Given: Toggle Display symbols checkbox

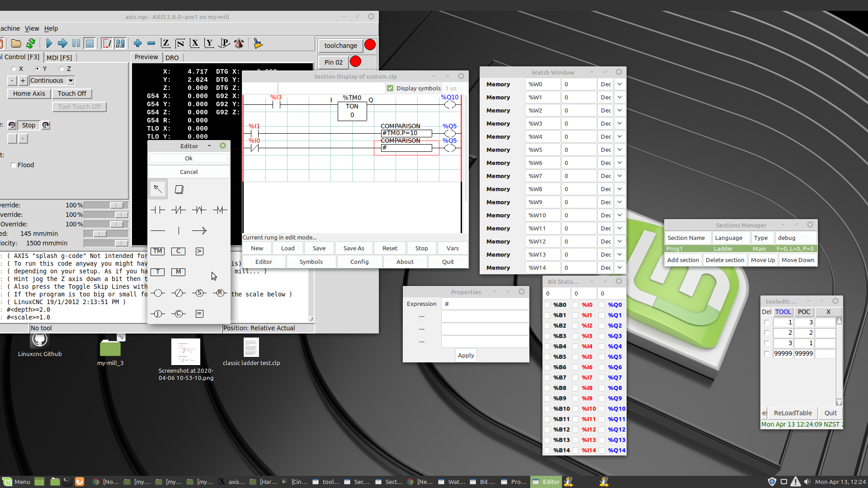Looking at the screenshot, I should (390, 88).
